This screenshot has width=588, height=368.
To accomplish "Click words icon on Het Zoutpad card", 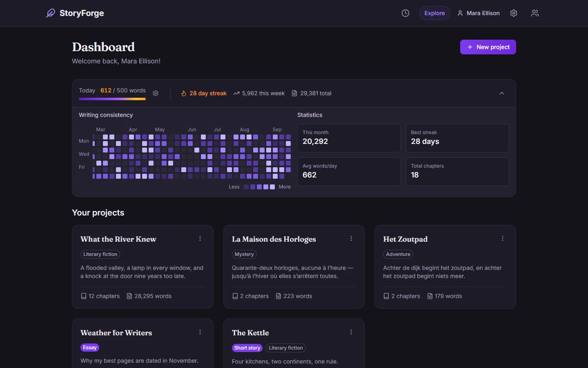I will [x=430, y=296].
